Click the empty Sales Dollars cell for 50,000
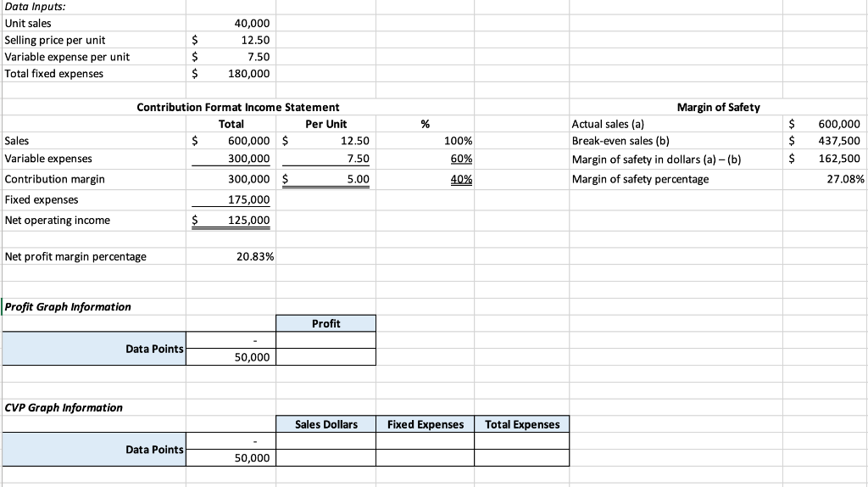This screenshot has height=487, width=868. [326, 457]
